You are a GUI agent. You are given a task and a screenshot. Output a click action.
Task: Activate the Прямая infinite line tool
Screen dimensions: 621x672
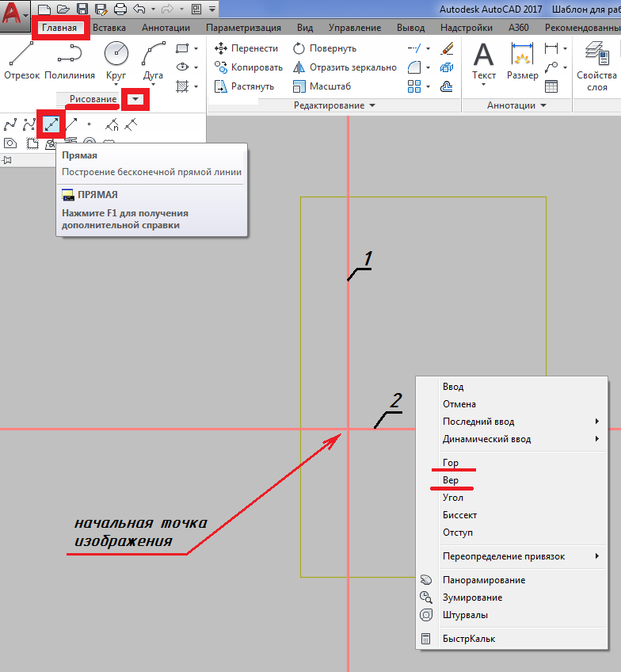click(x=51, y=124)
